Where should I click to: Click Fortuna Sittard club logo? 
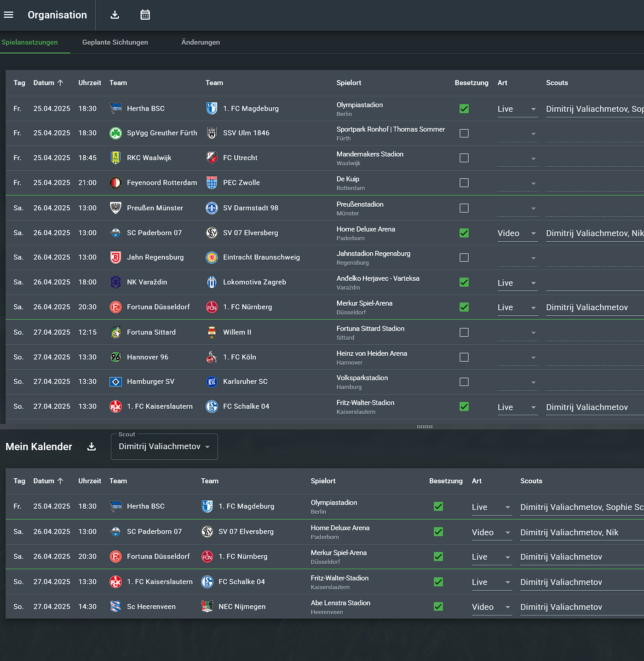115,332
